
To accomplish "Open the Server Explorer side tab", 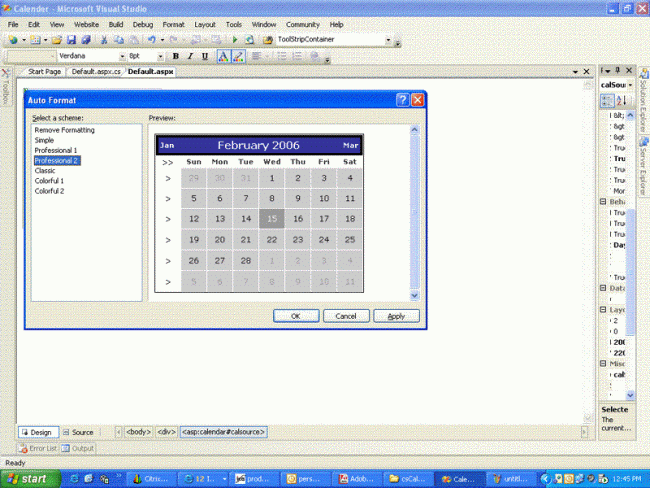I will pos(643,166).
